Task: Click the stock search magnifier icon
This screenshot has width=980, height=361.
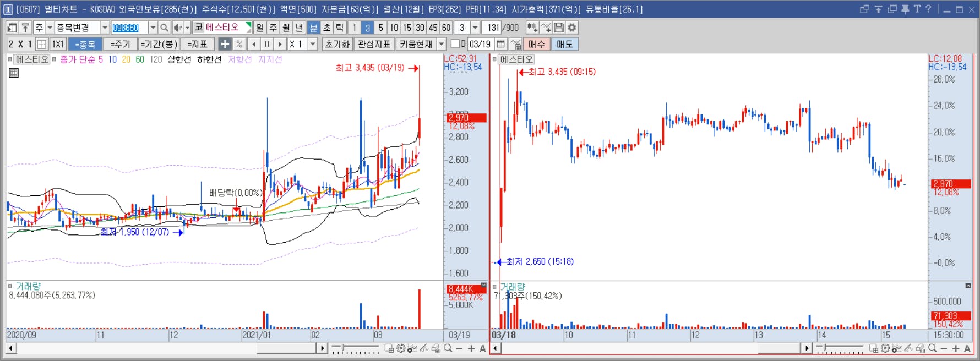Action: coord(164,28)
